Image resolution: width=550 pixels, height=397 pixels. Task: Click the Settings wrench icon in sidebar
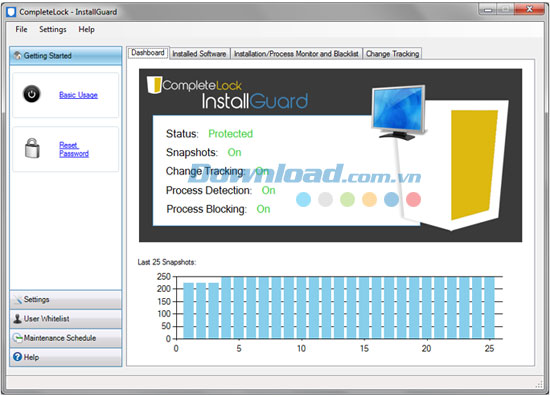pyautogui.click(x=17, y=300)
